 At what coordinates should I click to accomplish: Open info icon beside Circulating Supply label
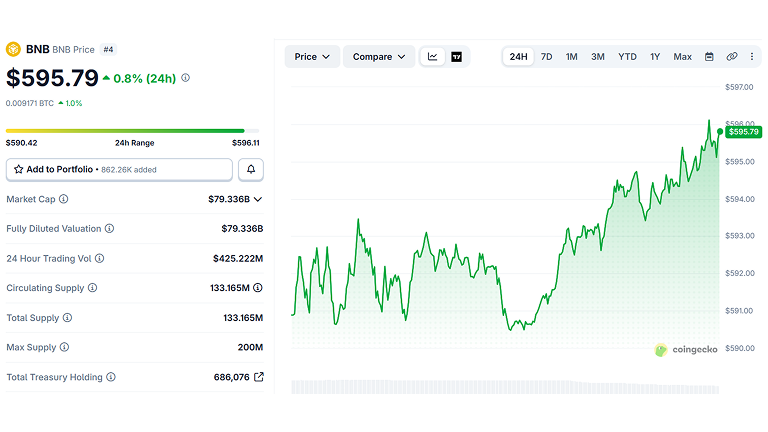point(93,288)
